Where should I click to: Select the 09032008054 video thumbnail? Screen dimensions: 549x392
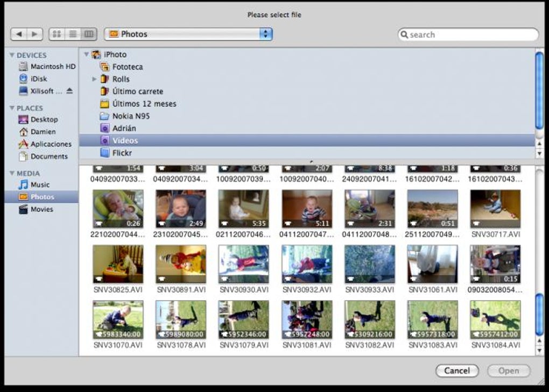coord(495,264)
